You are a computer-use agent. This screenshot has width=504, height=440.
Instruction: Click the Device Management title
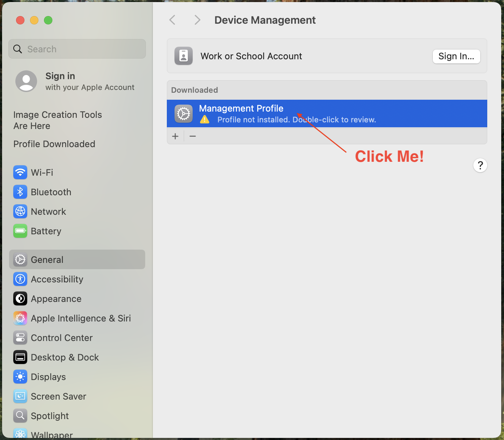point(265,20)
